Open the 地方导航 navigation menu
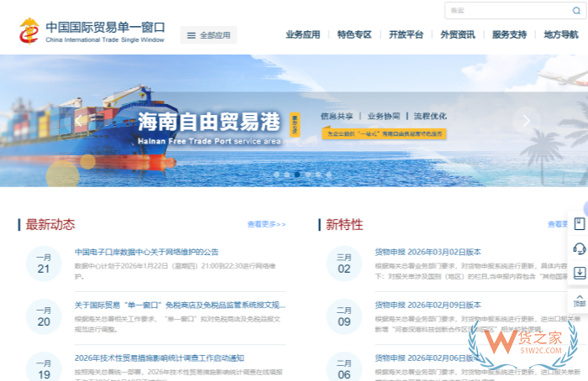The width and height of the screenshot is (588, 381). point(561,35)
